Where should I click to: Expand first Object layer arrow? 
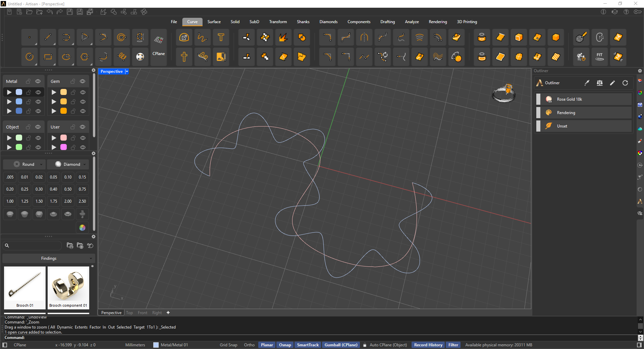pyautogui.click(x=9, y=138)
